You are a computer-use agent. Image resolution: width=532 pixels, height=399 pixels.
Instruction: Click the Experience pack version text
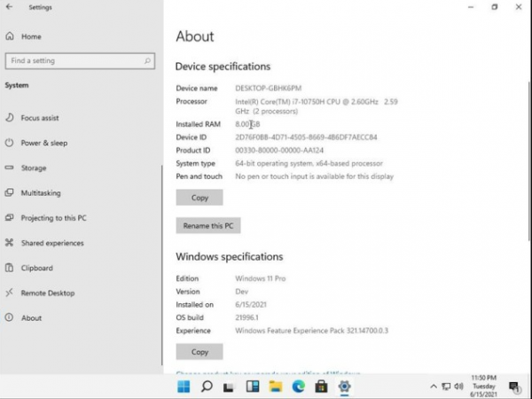tap(311, 331)
